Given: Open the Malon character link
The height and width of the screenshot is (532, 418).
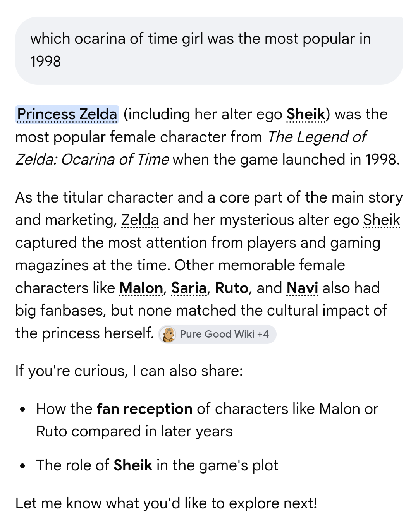Looking at the screenshot, I should [x=141, y=288].
